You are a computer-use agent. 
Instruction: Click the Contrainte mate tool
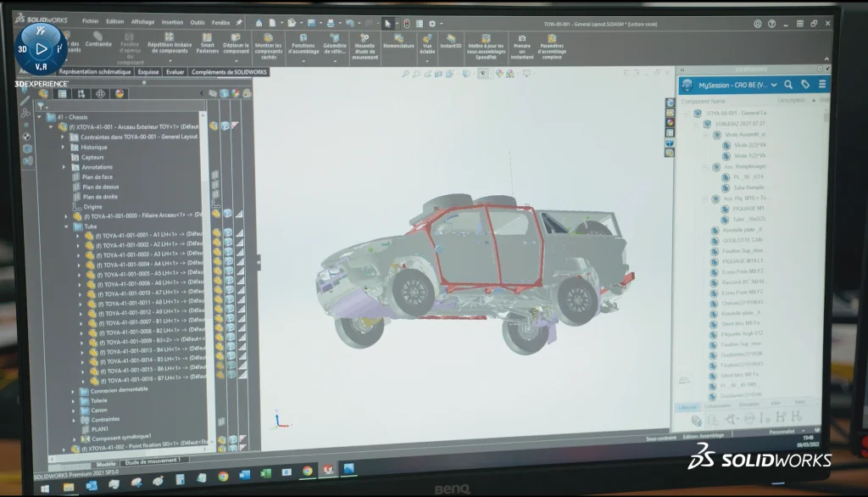98,39
